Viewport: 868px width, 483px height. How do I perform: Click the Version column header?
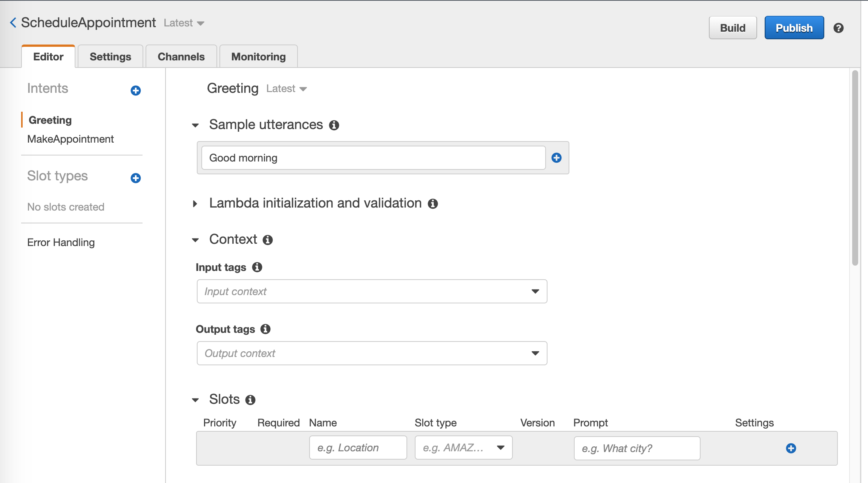[537, 423]
